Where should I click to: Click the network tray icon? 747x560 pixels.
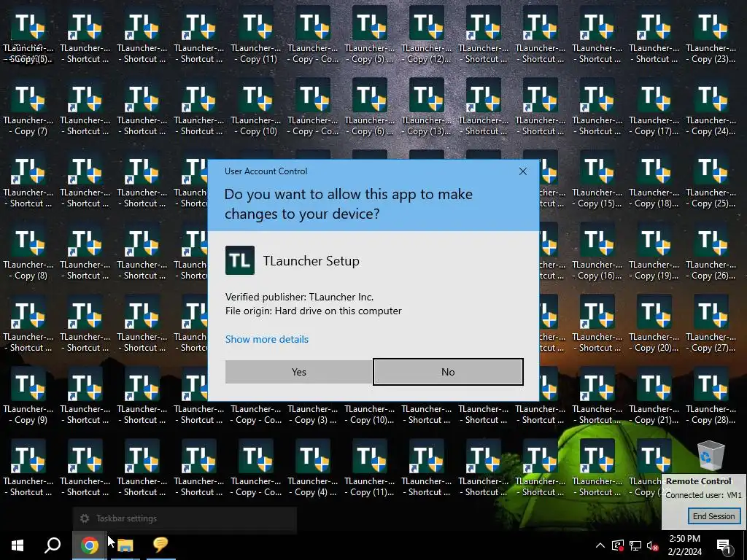tap(635, 545)
